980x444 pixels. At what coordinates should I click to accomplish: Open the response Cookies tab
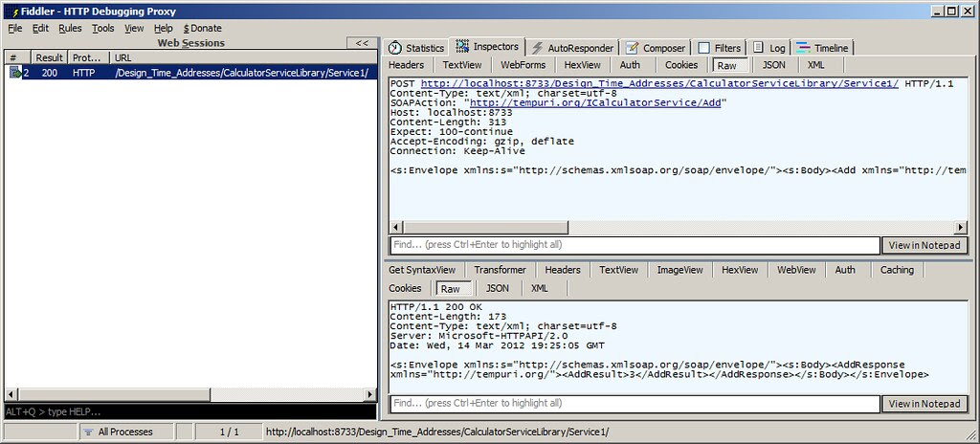coord(405,288)
